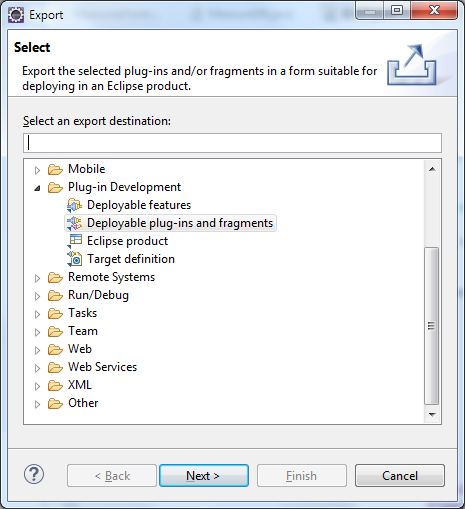Image resolution: width=466 pixels, height=509 pixels.
Task: Click the Deployable plug-ins and fragments icon
Action: click(x=74, y=223)
